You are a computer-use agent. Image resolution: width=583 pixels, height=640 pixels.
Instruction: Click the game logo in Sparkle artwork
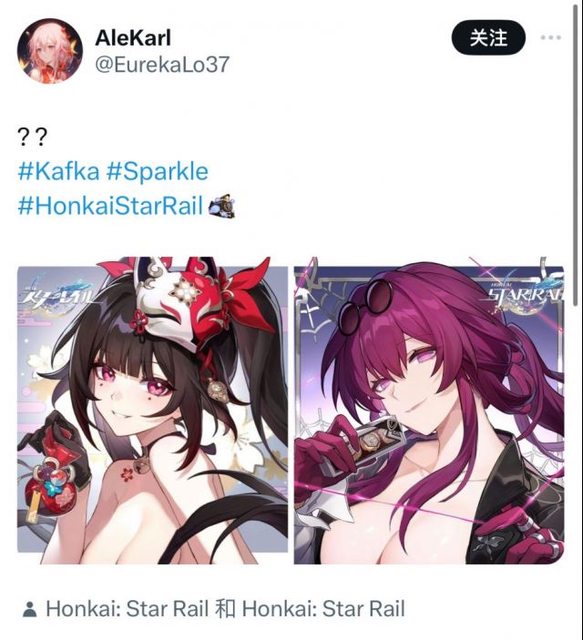[57, 295]
